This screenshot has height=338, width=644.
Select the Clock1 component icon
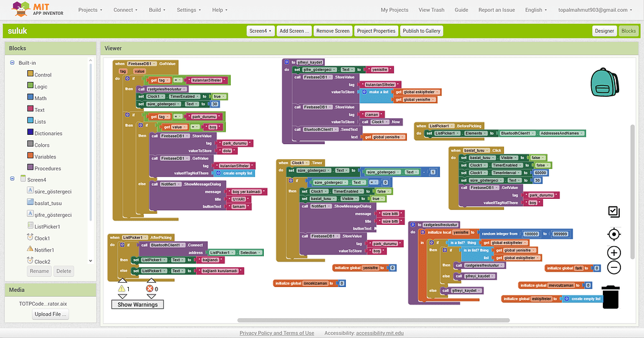point(30,238)
